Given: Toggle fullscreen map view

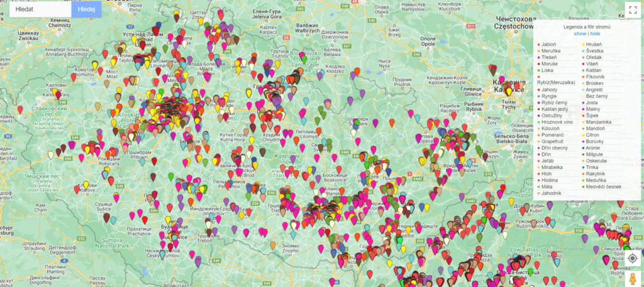Looking at the screenshot, I should tap(633, 10).
